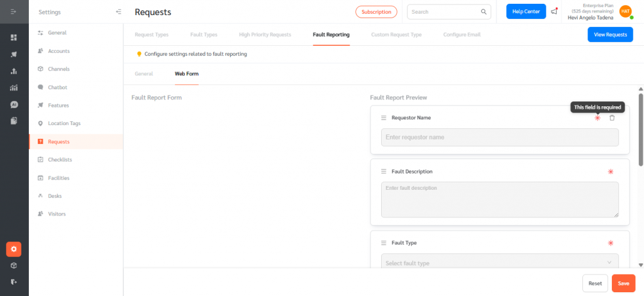Viewport: 644px width, 296px height.
Task: Toggle required asterisk on Requestor Name
Action: click(x=597, y=118)
